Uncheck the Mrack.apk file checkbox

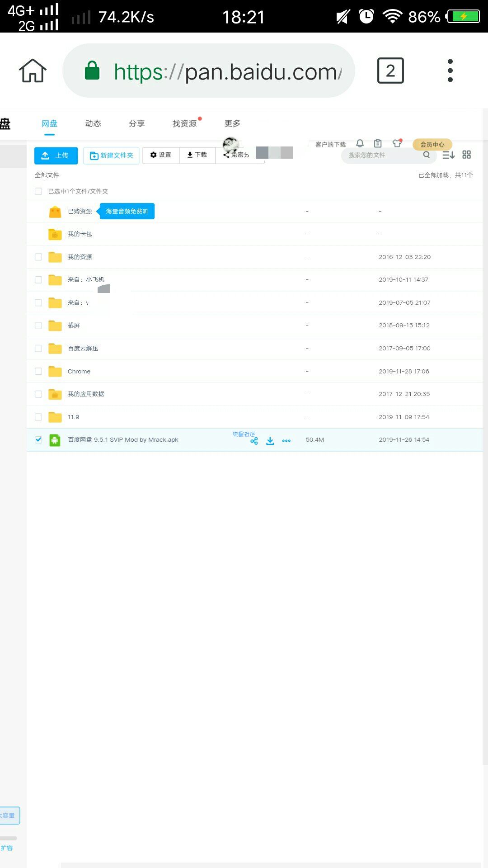pyautogui.click(x=38, y=439)
